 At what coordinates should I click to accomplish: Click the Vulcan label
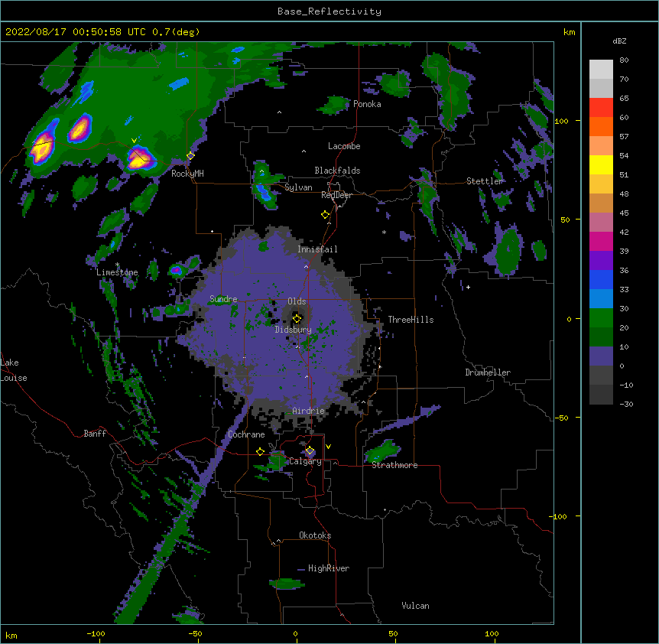(x=415, y=606)
